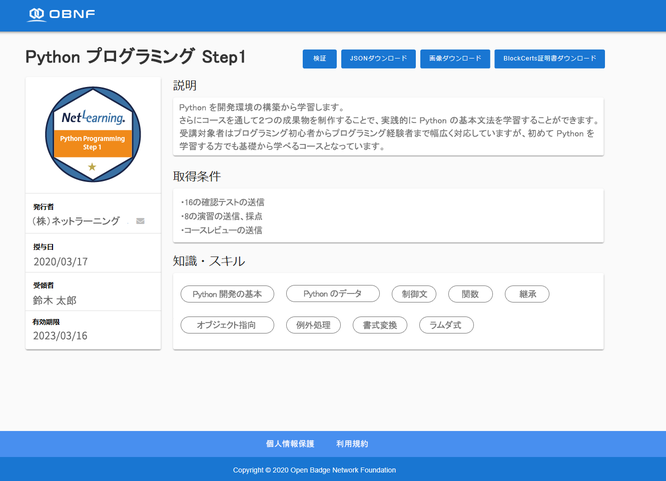Click the 検証 verify button

[319, 59]
